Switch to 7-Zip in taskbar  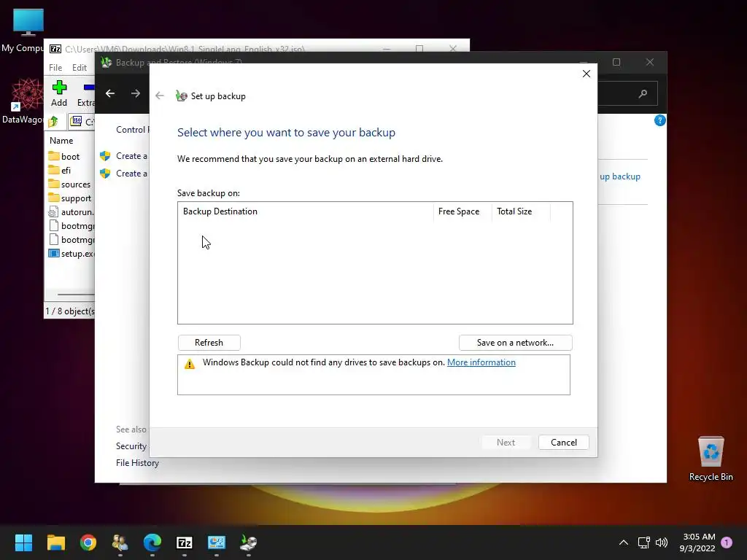[185, 542]
